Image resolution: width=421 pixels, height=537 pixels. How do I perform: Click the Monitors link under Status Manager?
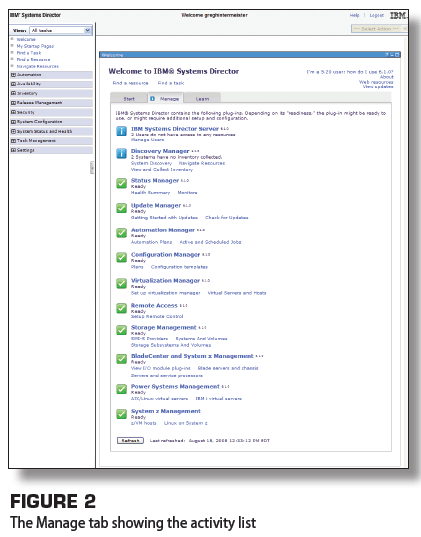click(x=187, y=193)
